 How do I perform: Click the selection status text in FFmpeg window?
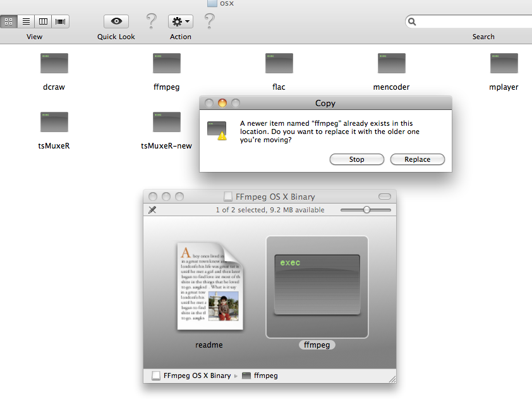coord(270,210)
